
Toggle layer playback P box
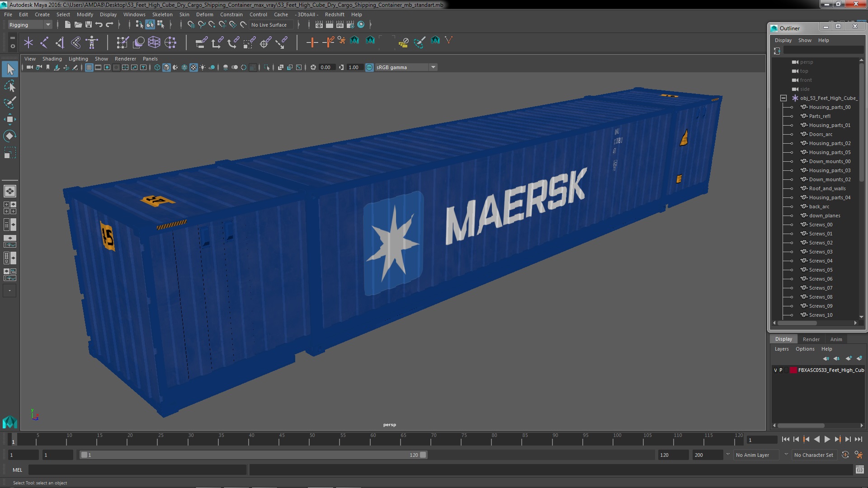pos(781,370)
